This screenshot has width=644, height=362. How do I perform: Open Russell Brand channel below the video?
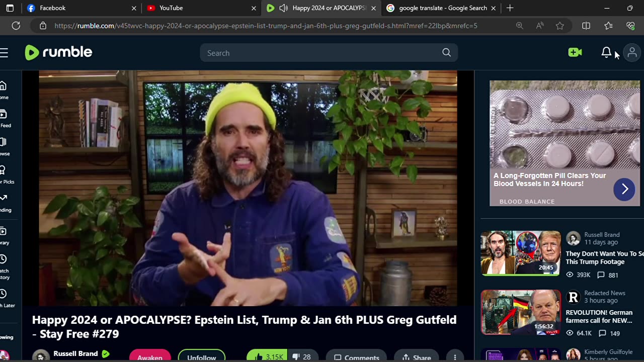(x=75, y=353)
